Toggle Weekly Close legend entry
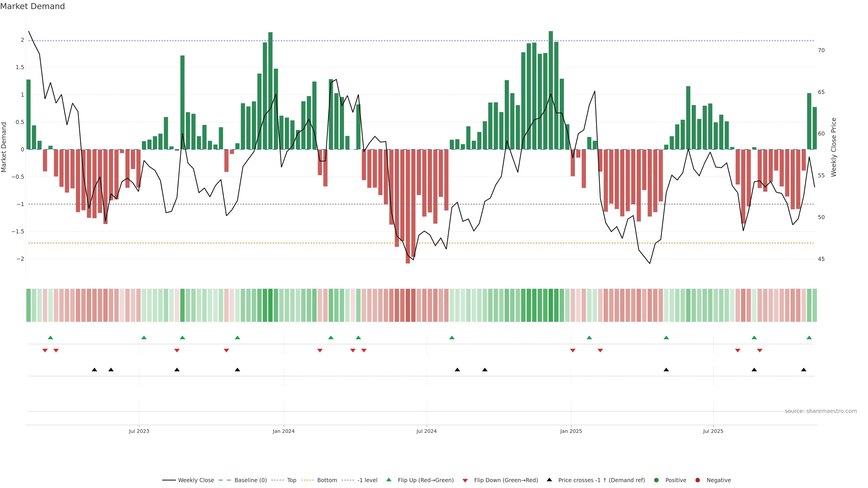 196,480
